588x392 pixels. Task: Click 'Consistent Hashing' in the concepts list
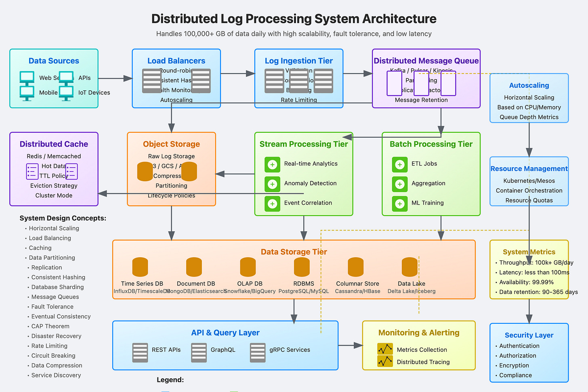[58, 277]
